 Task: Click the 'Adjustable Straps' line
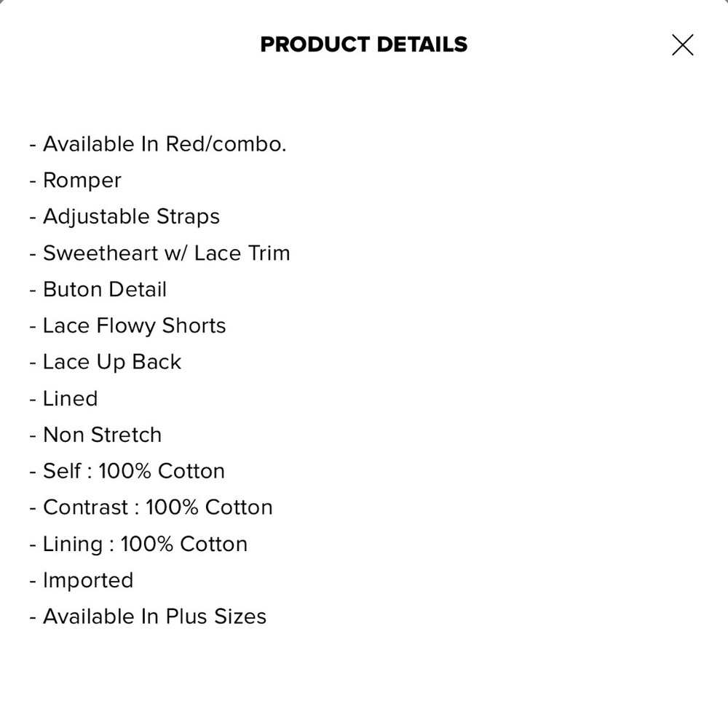(131, 217)
